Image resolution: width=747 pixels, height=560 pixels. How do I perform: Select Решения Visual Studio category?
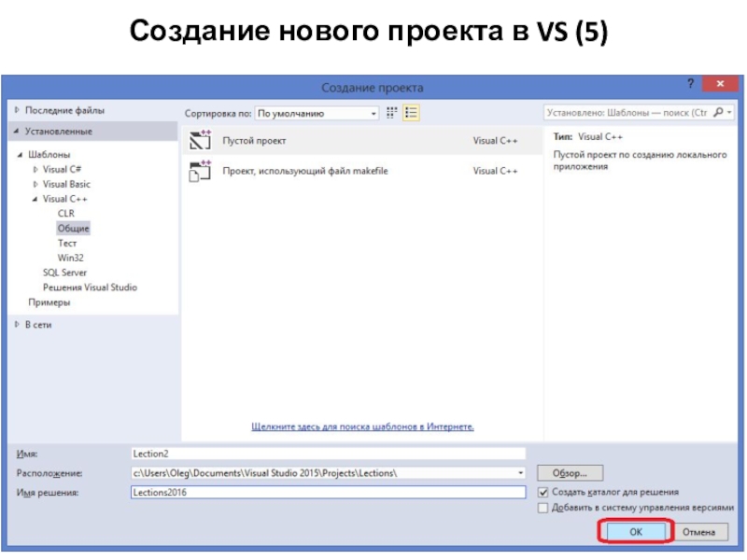90,287
